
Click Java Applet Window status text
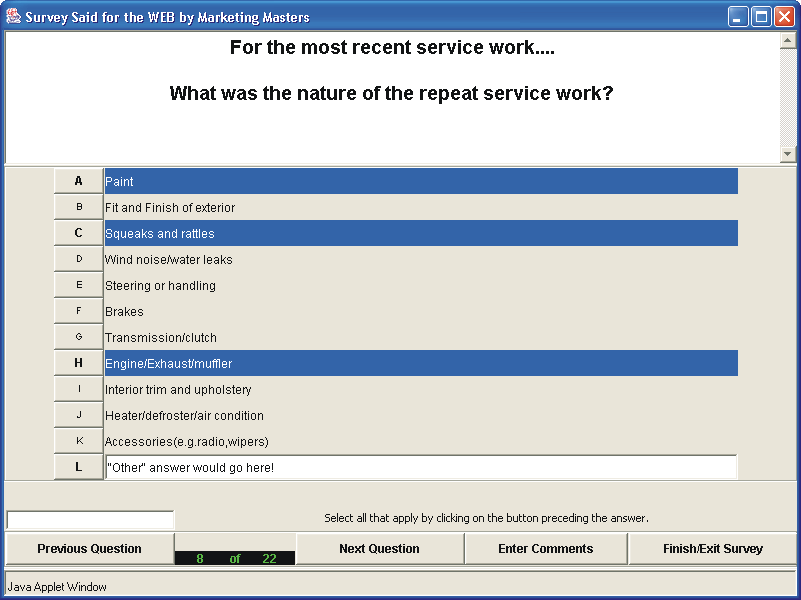[x=57, y=587]
